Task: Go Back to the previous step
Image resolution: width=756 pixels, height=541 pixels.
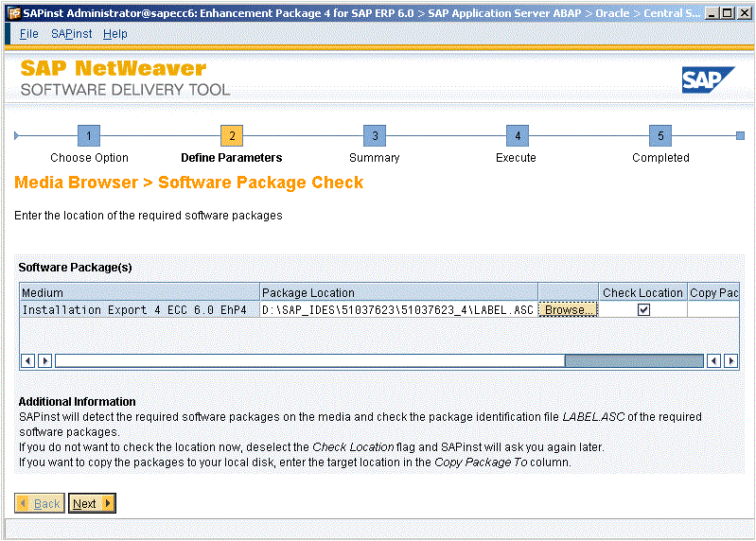Action: pyautogui.click(x=40, y=503)
